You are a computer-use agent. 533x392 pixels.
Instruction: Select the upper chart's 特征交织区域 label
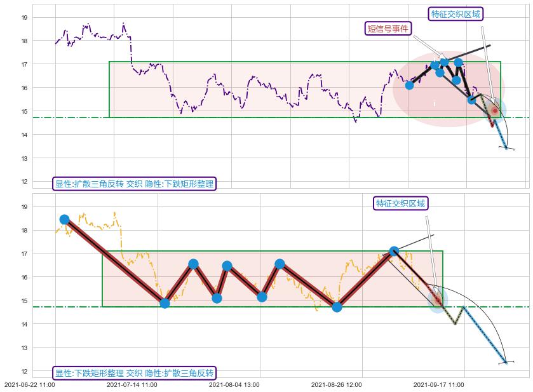455,14
